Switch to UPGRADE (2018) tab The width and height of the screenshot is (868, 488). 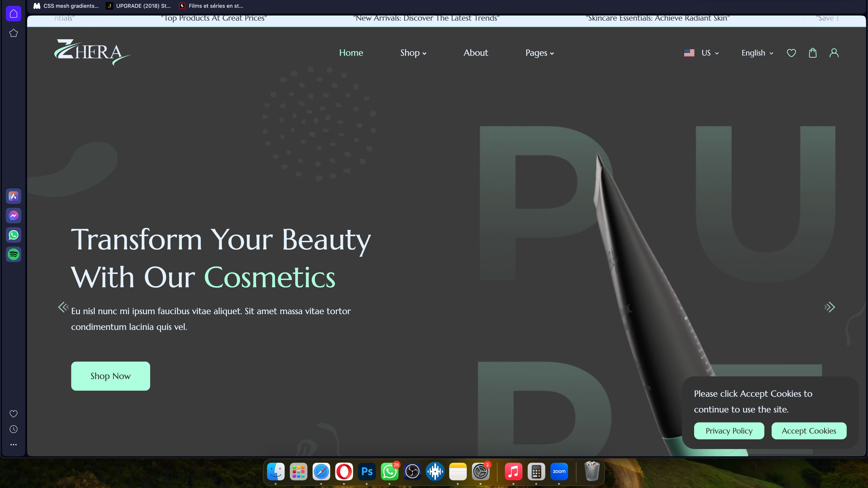[x=139, y=6]
